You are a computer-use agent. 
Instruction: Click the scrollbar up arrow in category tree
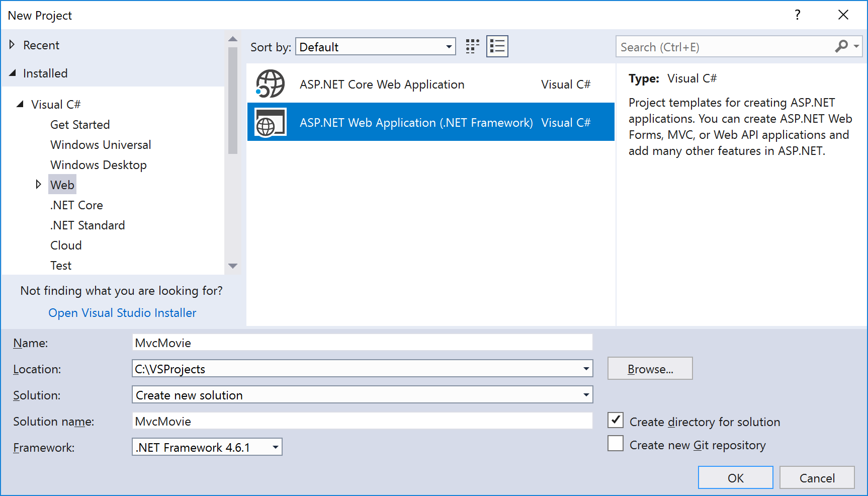(233, 39)
